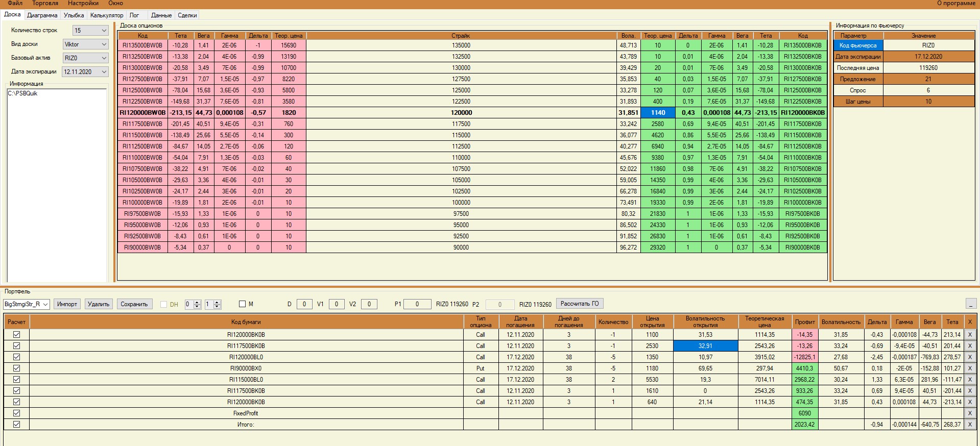Select the blue highlighted 1140 theoretical price cell
The image size is (980, 446).
coord(658,113)
